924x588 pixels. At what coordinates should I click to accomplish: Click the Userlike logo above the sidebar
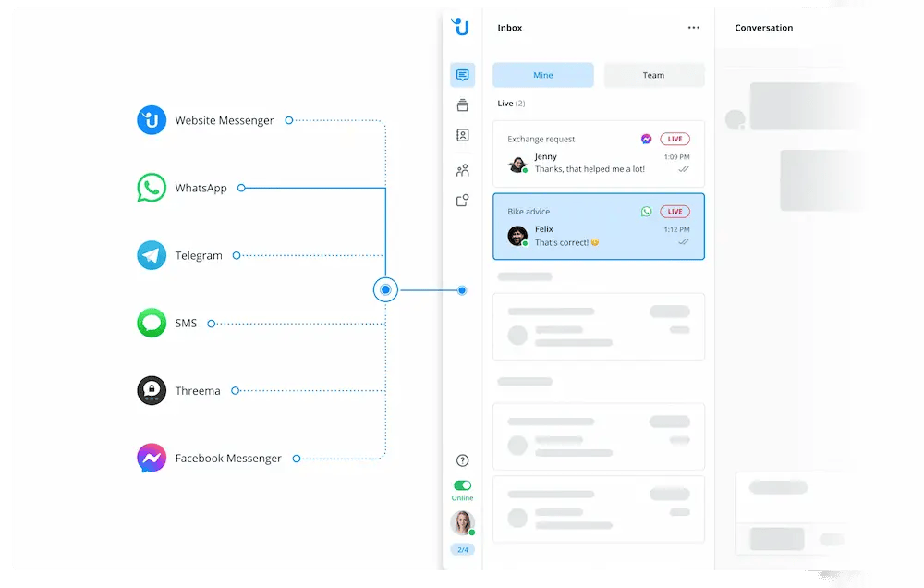pyautogui.click(x=460, y=27)
